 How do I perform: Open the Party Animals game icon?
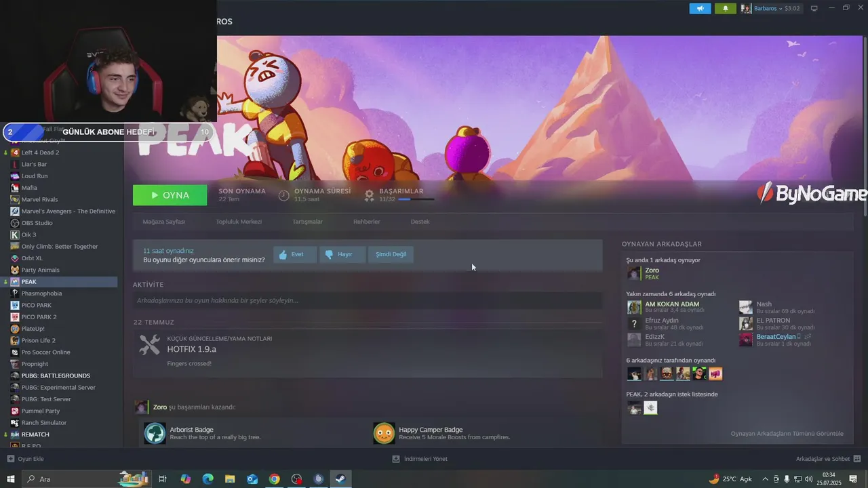tap(15, 270)
